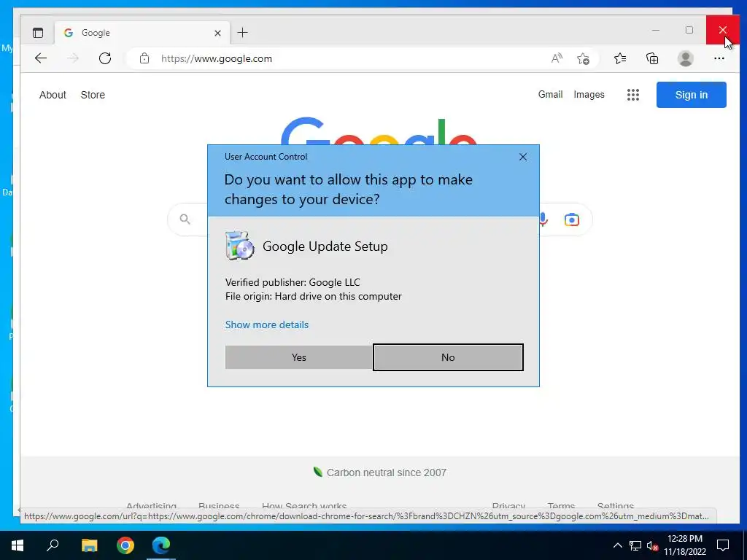
Task: Close the Google tab
Action: [x=217, y=33]
